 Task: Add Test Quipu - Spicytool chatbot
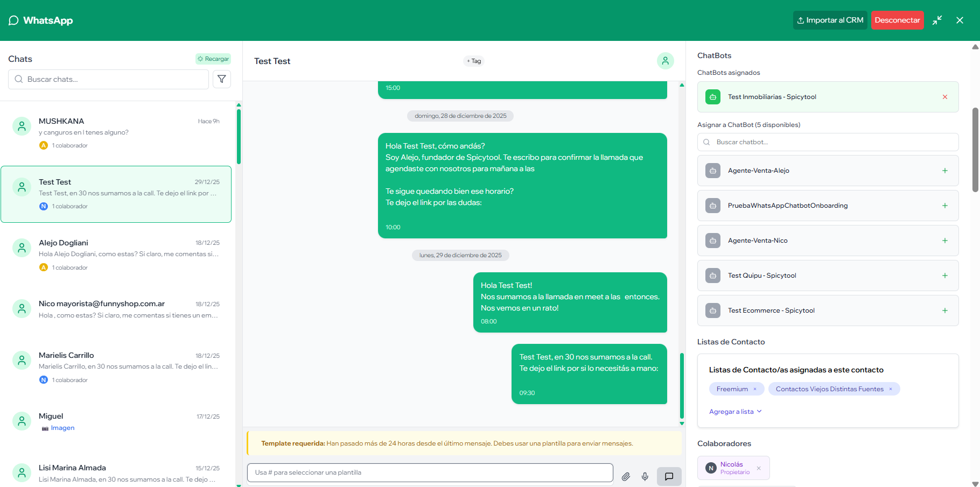[944, 276]
